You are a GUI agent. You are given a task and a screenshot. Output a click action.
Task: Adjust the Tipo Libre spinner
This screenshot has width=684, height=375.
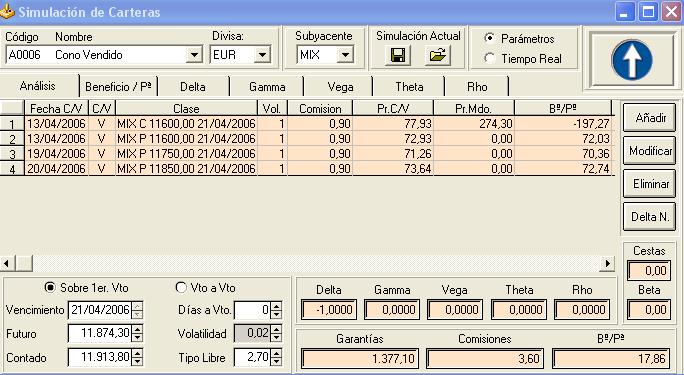[276, 358]
